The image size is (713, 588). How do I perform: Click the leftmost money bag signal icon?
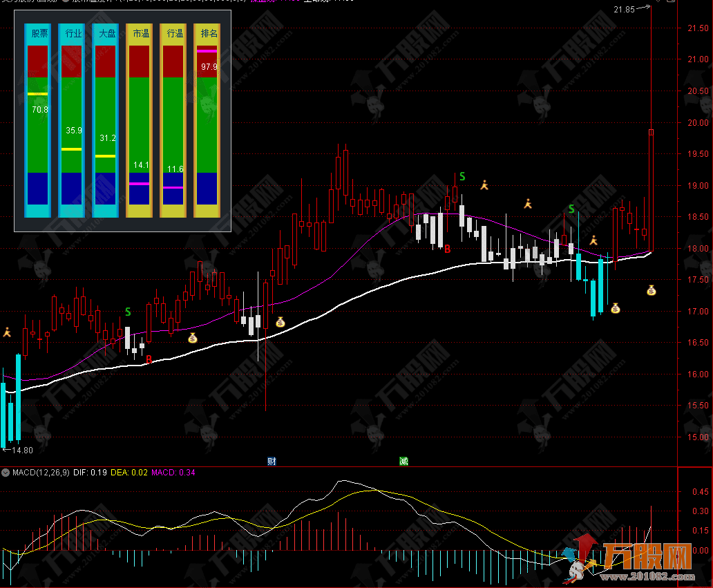click(x=193, y=338)
